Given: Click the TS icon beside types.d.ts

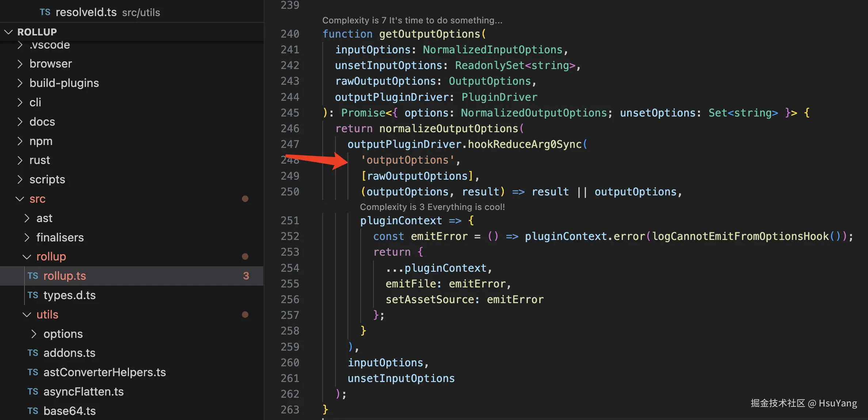Looking at the screenshot, I should (x=33, y=295).
